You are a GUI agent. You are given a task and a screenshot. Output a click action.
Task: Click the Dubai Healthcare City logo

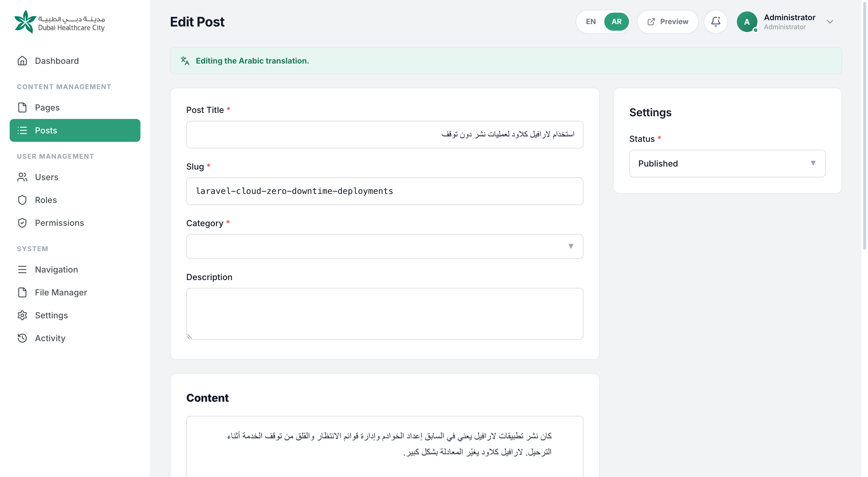pos(60,22)
